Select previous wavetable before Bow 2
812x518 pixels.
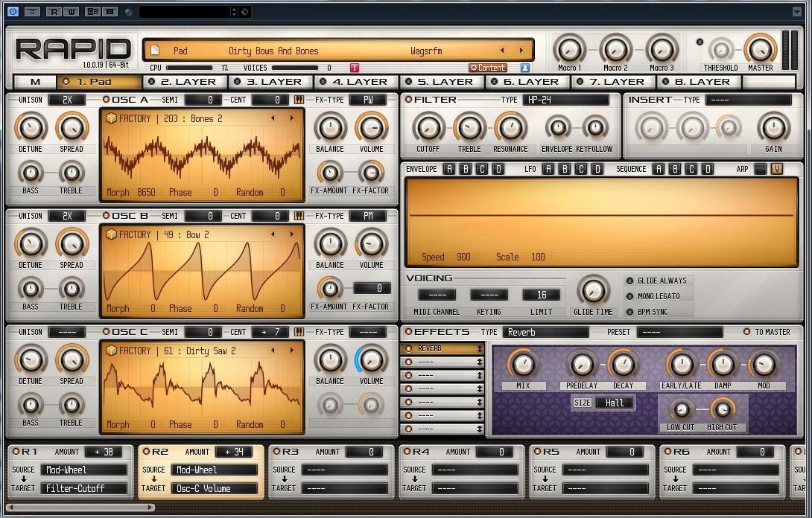(273, 234)
